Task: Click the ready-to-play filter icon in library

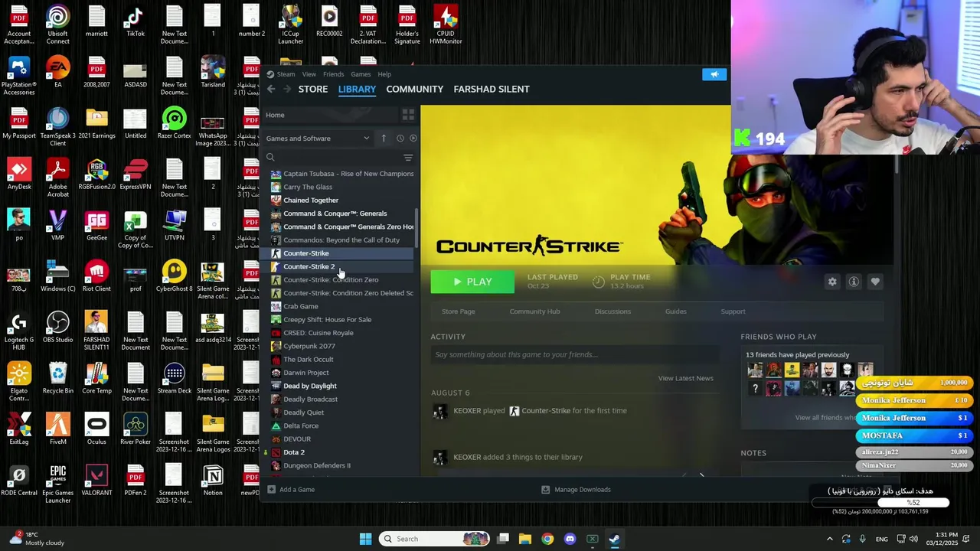Action: pos(413,139)
